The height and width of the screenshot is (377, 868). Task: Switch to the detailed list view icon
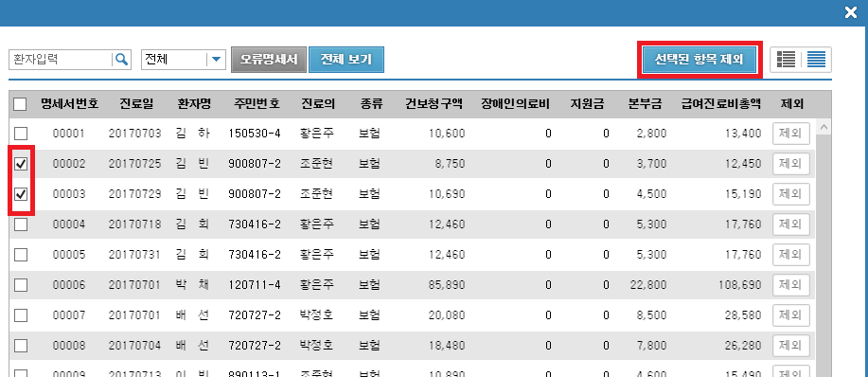coord(786,60)
